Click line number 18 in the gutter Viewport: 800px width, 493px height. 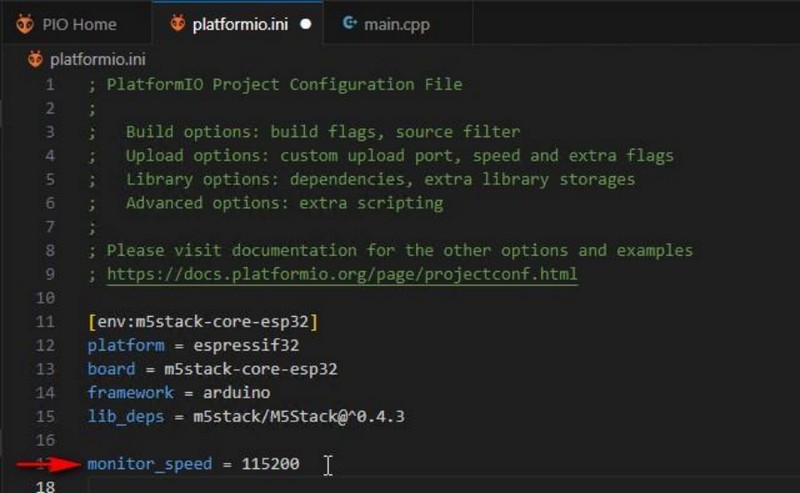point(45,486)
